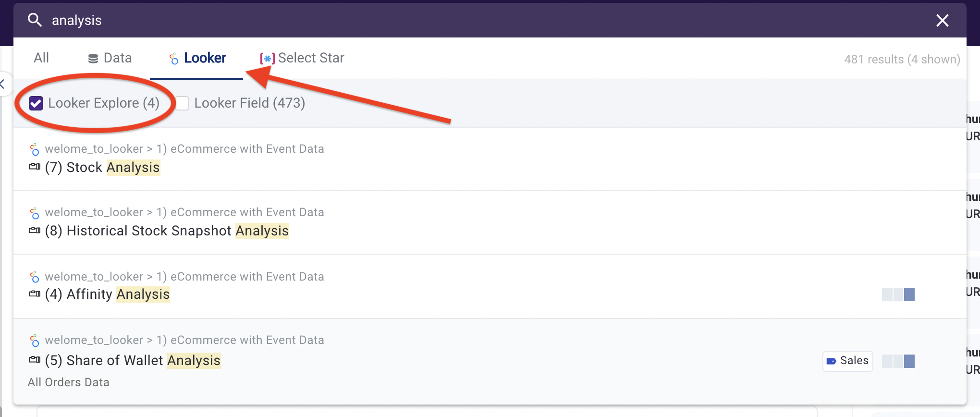980x417 pixels.
Task: Close the search panel with X
Action: 942,20
